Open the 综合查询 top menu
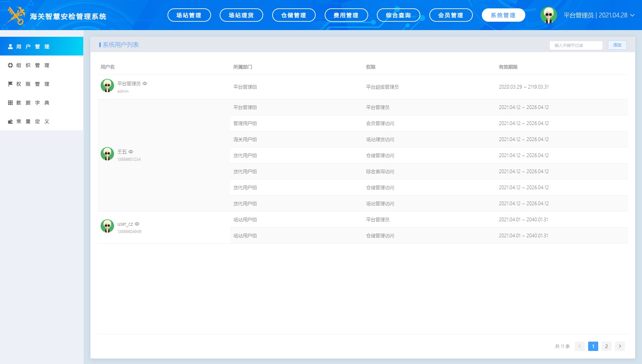 pyautogui.click(x=398, y=15)
